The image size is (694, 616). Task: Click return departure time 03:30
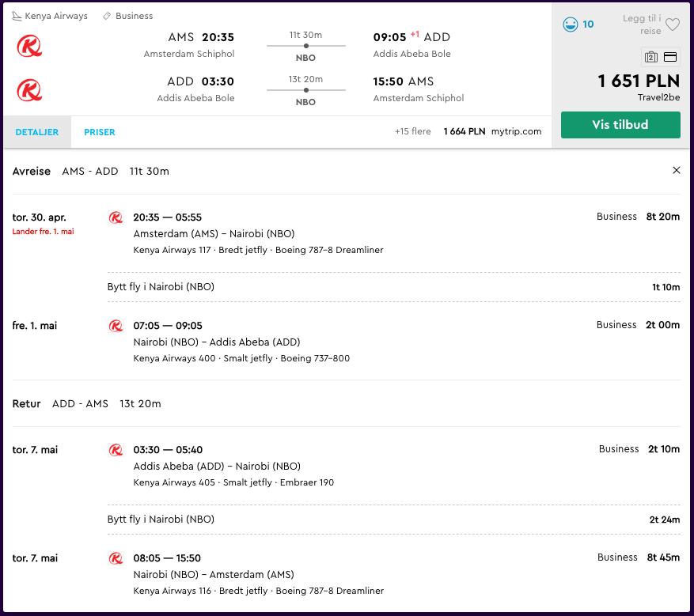coord(218,81)
